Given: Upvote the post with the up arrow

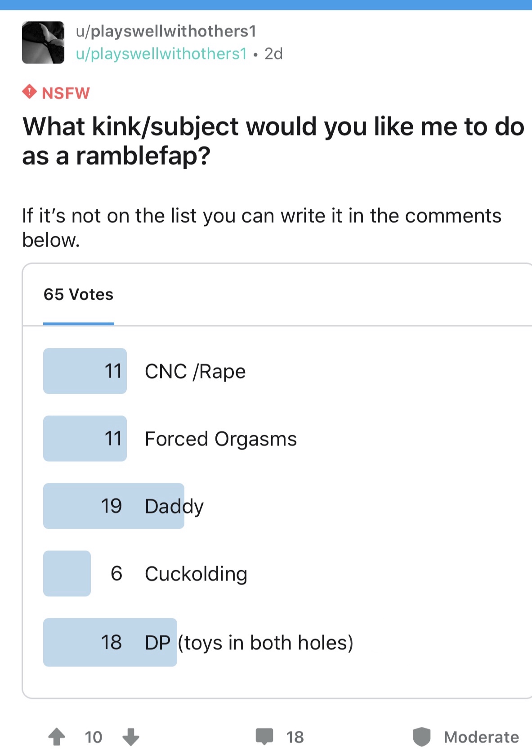Looking at the screenshot, I should pyautogui.click(x=57, y=737).
